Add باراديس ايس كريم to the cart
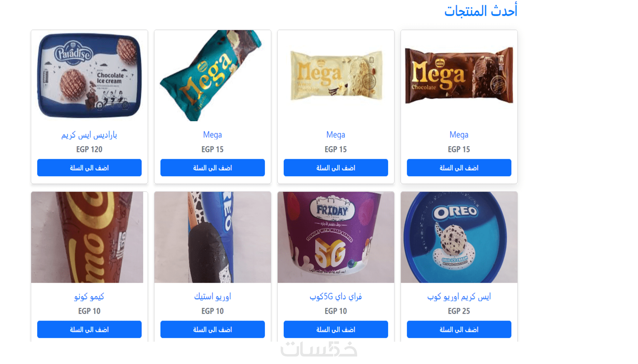The width and height of the screenshot is (638, 364). click(x=89, y=168)
